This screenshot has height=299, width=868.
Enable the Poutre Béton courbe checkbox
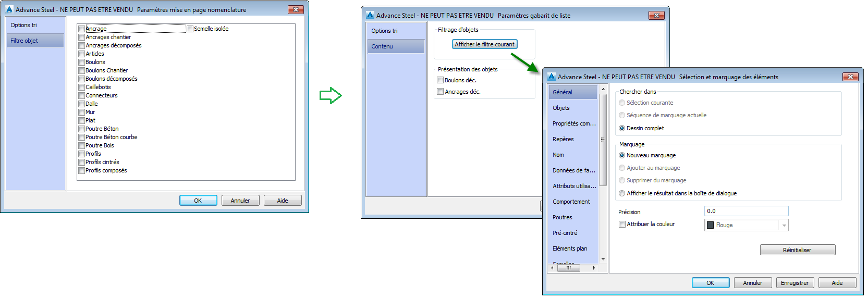pos(81,138)
